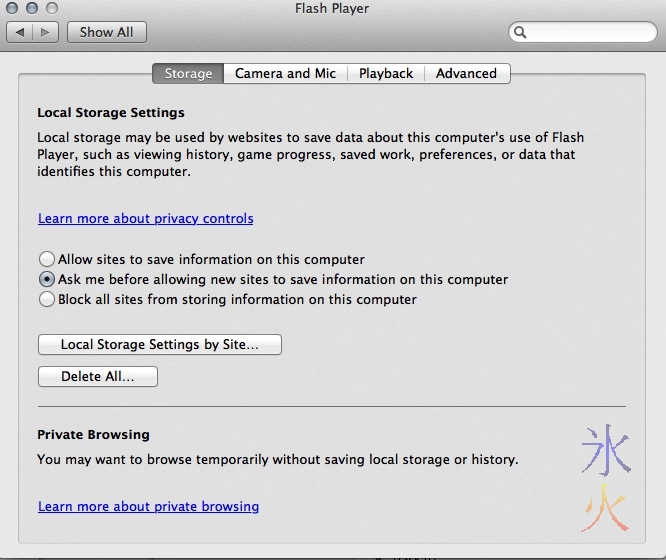Click the magnifying glass search icon
Viewport: 666px width, 560px height.
[521, 33]
